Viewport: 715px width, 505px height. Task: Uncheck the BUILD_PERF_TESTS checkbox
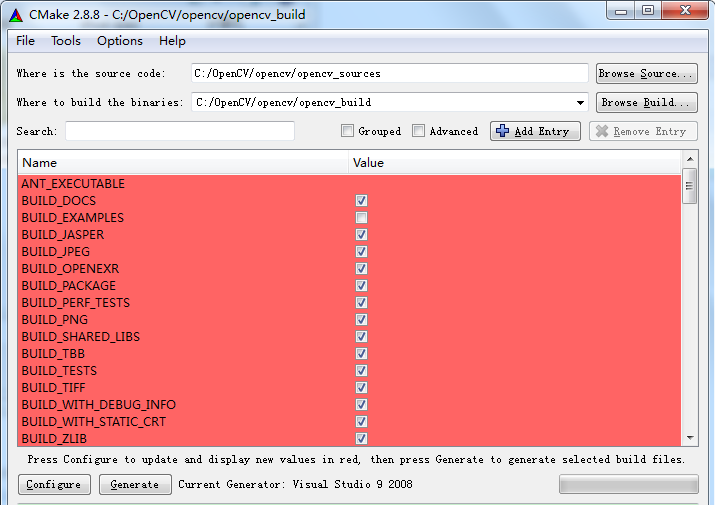point(361,302)
